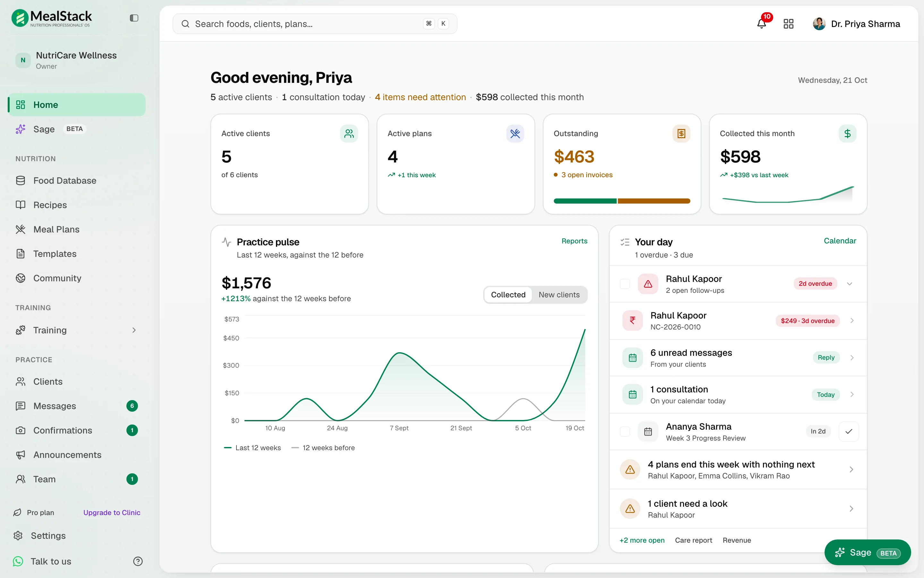Screen dimensions: 924x578
Task: Expand the Training submenu chevron
Action: 134,330
